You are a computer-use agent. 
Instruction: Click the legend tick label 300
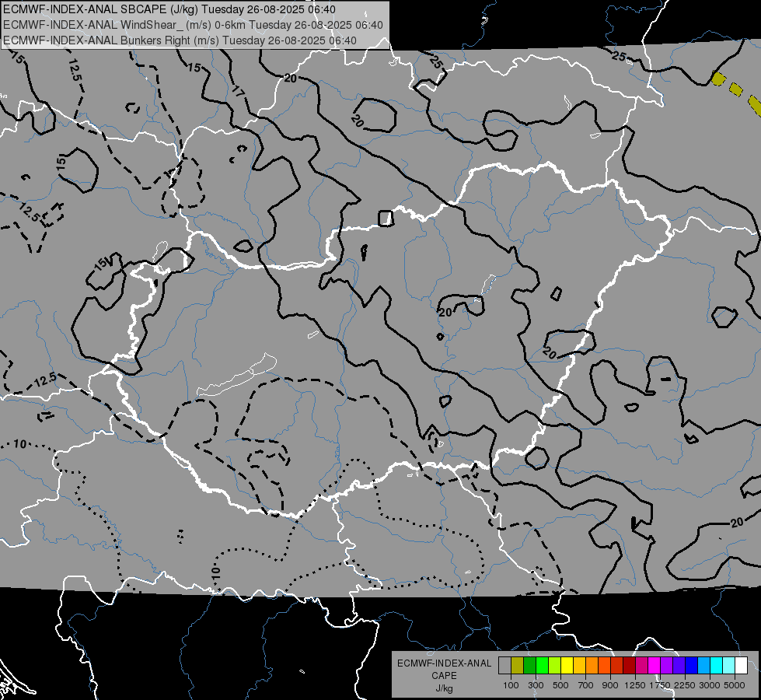pos(536,685)
